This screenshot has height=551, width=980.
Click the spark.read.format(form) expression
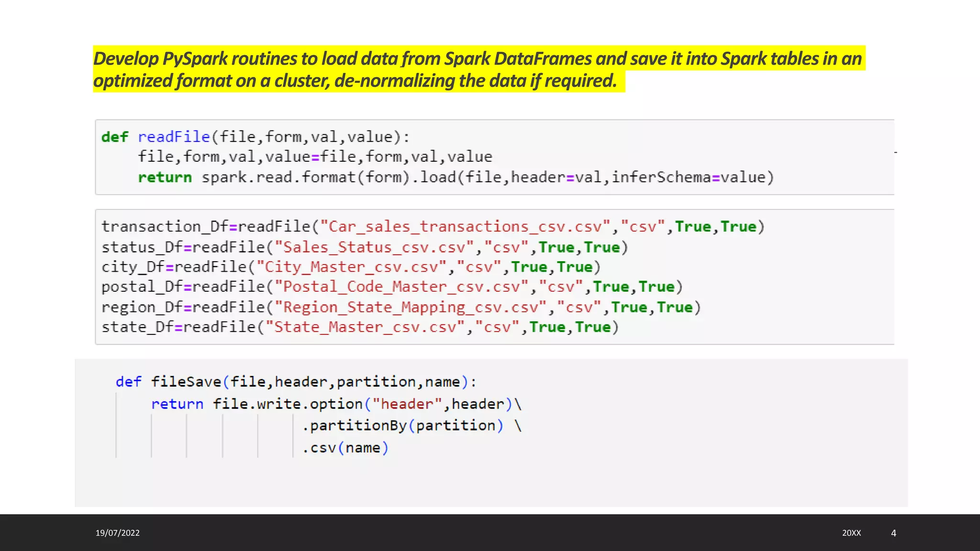coord(305,177)
